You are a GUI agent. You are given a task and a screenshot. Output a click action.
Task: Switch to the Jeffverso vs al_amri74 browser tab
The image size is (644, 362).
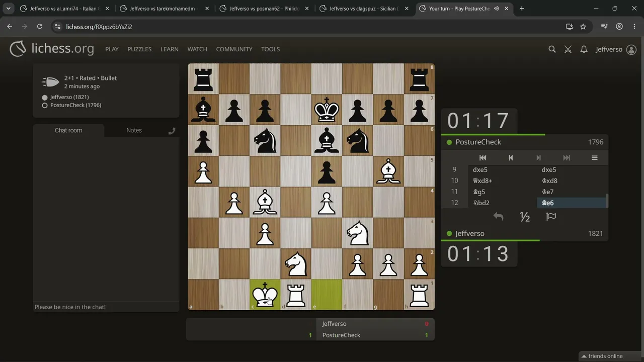[64, 9]
